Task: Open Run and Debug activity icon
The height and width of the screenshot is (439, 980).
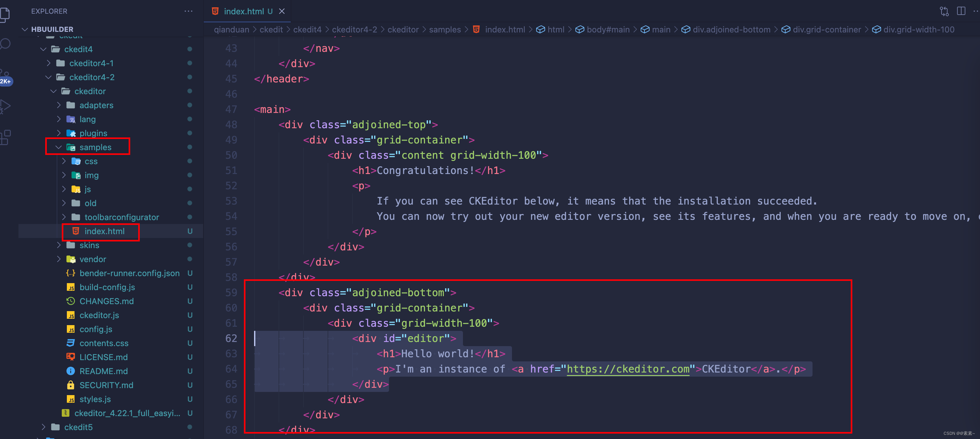Action: tap(5, 106)
